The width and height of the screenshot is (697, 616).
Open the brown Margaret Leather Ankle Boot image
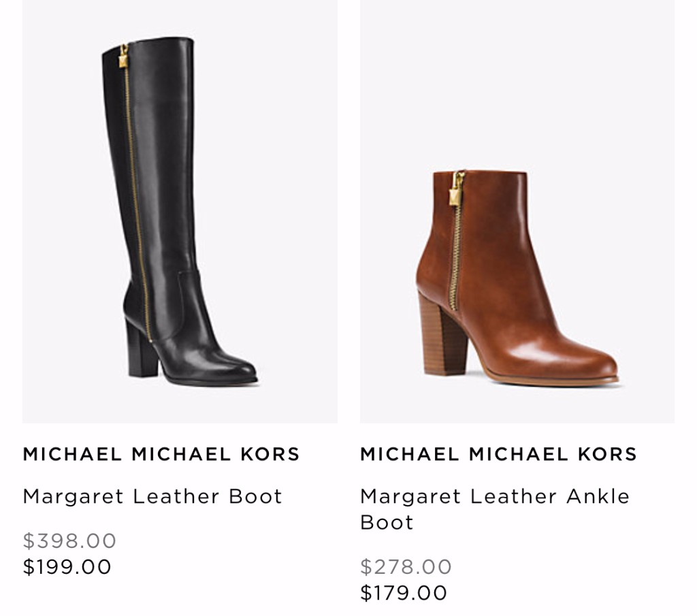pyautogui.click(x=517, y=211)
